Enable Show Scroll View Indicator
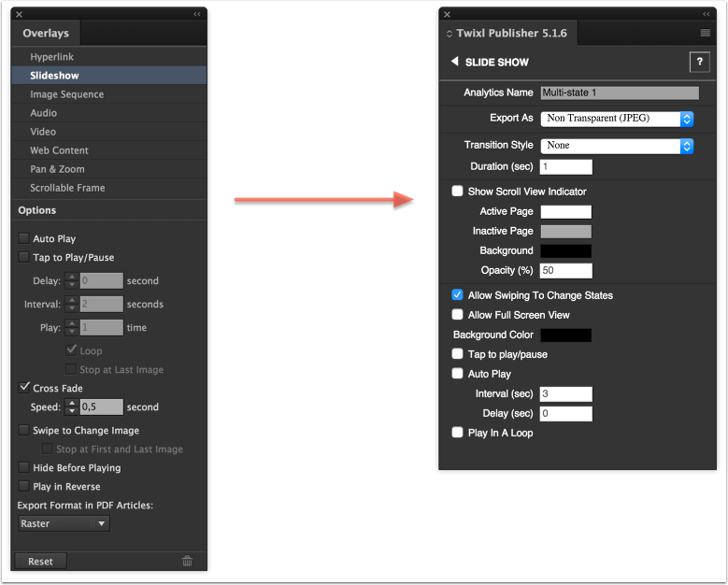The height and width of the screenshot is (585, 728). pyautogui.click(x=457, y=191)
